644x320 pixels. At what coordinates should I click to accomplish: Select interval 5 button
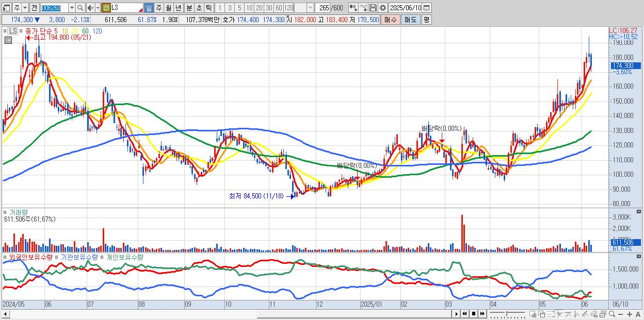[x=239, y=8]
